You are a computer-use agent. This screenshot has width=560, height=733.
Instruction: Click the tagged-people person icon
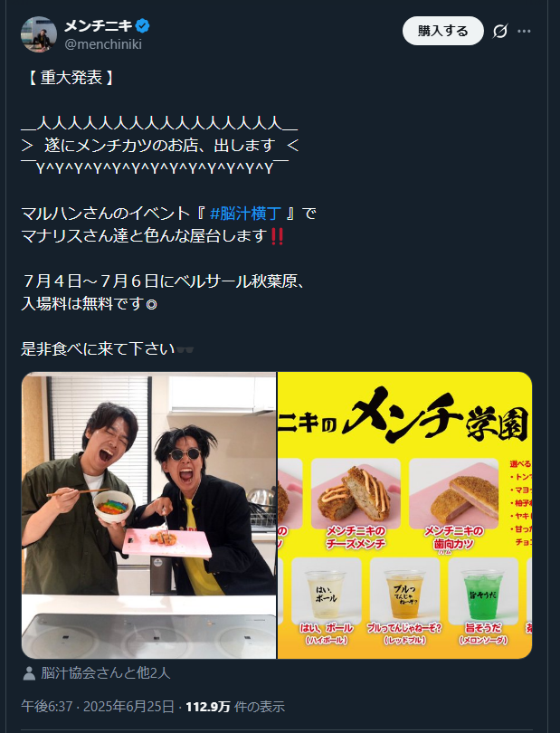click(x=29, y=673)
